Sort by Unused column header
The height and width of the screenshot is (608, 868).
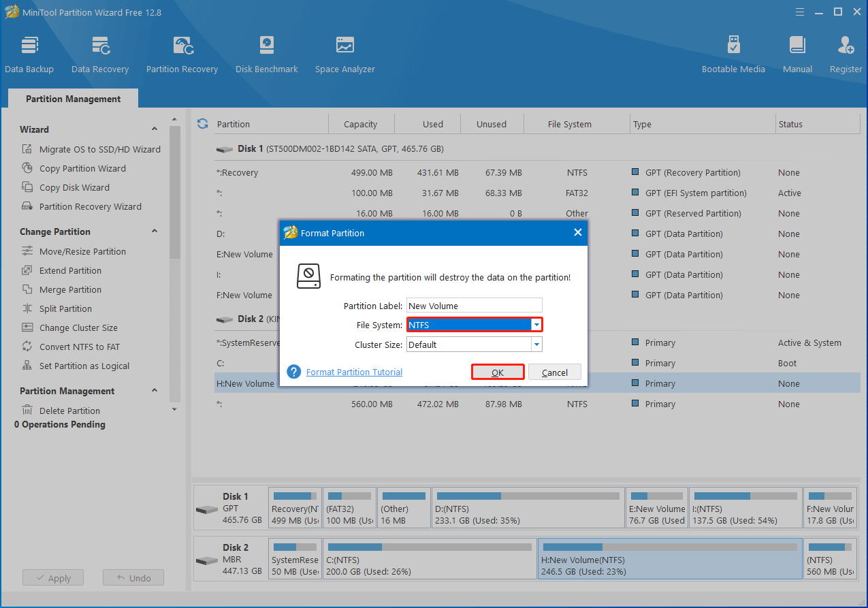coord(492,124)
